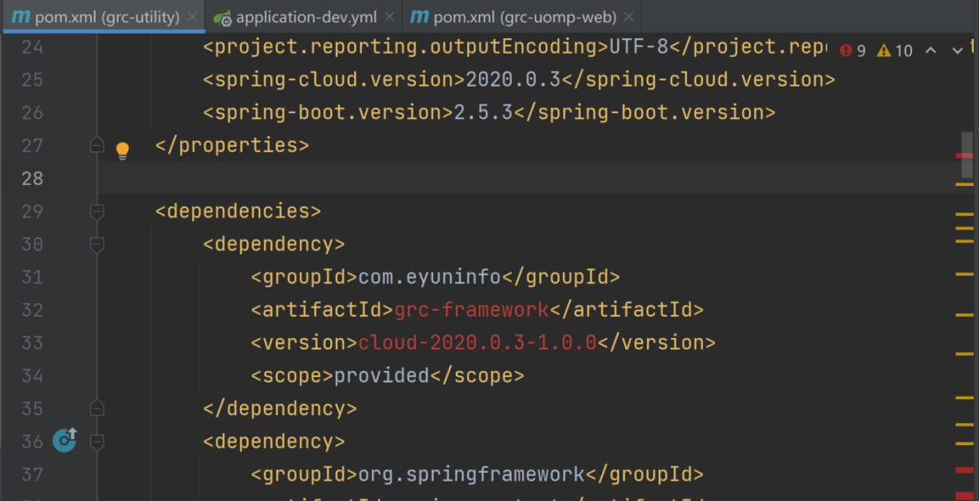Go to previous highlighted error arrow
Image resolution: width=980 pixels, height=501 pixels.
click(x=930, y=50)
